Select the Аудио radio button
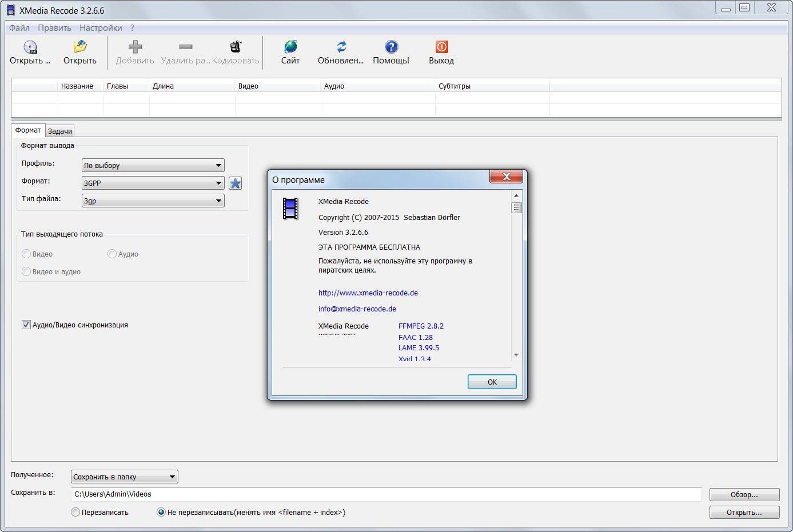 click(x=112, y=254)
